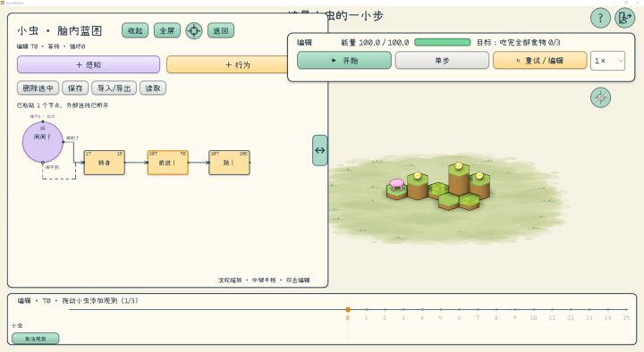Select the purple 闻闻? sense node
Image resolution: width=644 pixels, height=352 pixels.
pos(42,142)
